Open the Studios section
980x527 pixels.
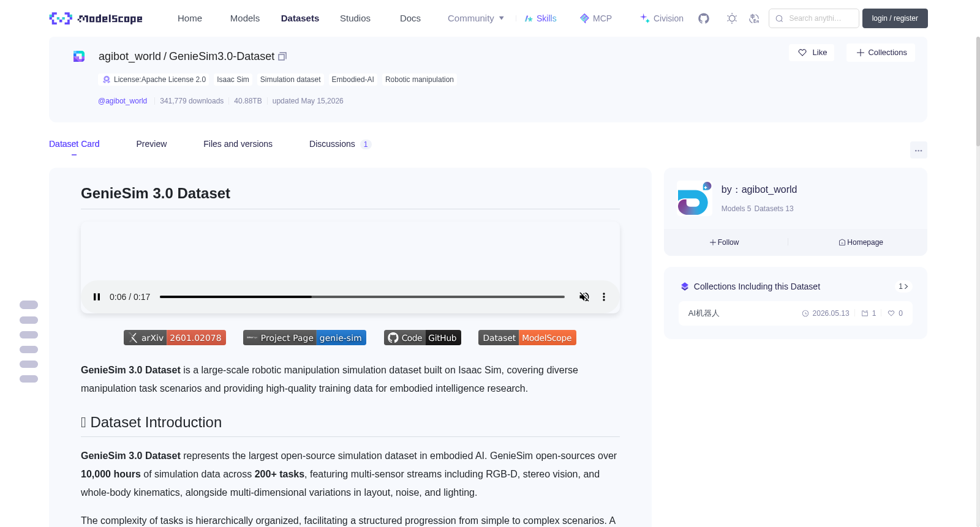point(355,18)
